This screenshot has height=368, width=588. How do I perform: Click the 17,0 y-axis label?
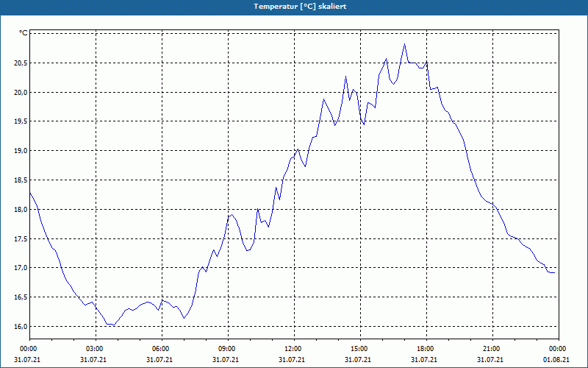coord(21,268)
